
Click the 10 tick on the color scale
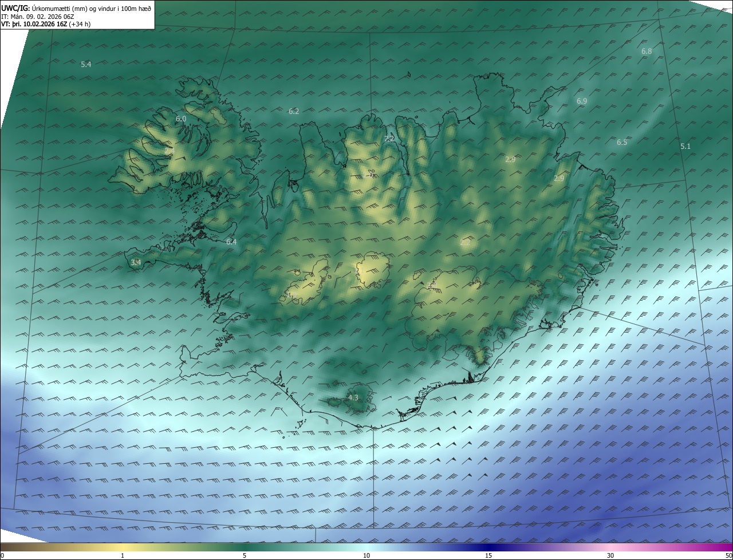pos(366,555)
